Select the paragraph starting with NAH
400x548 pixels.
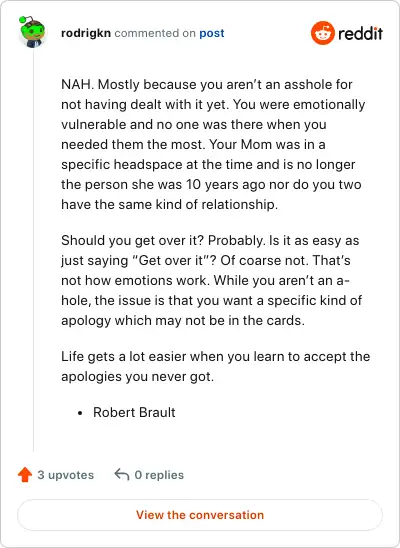click(213, 144)
